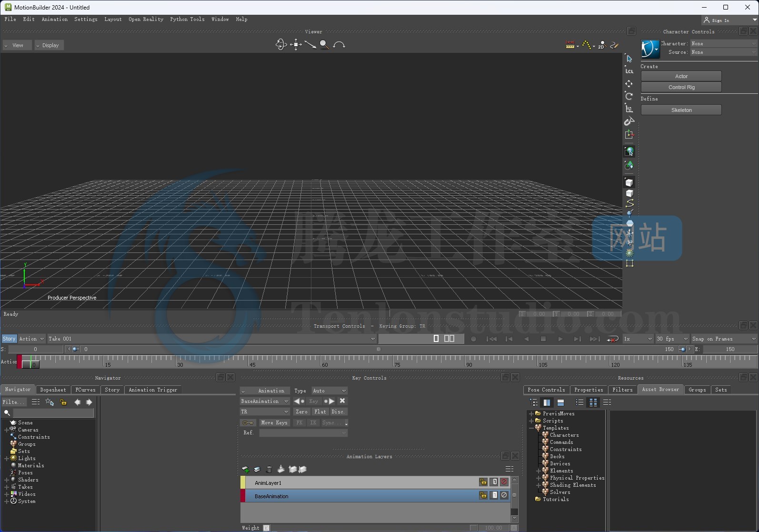Click the Actor button
The height and width of the screenshot is (532, 759).
681,76
